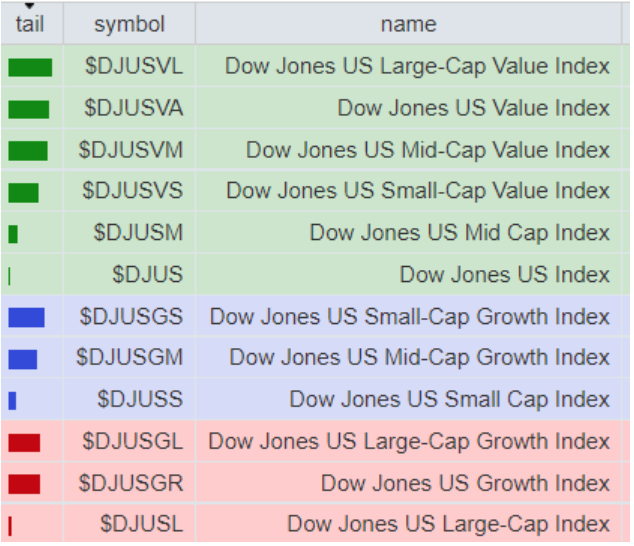Click Dow Jones US Mid Cap Index name
This screenshot has height=546, width=634.
(459, 233)
